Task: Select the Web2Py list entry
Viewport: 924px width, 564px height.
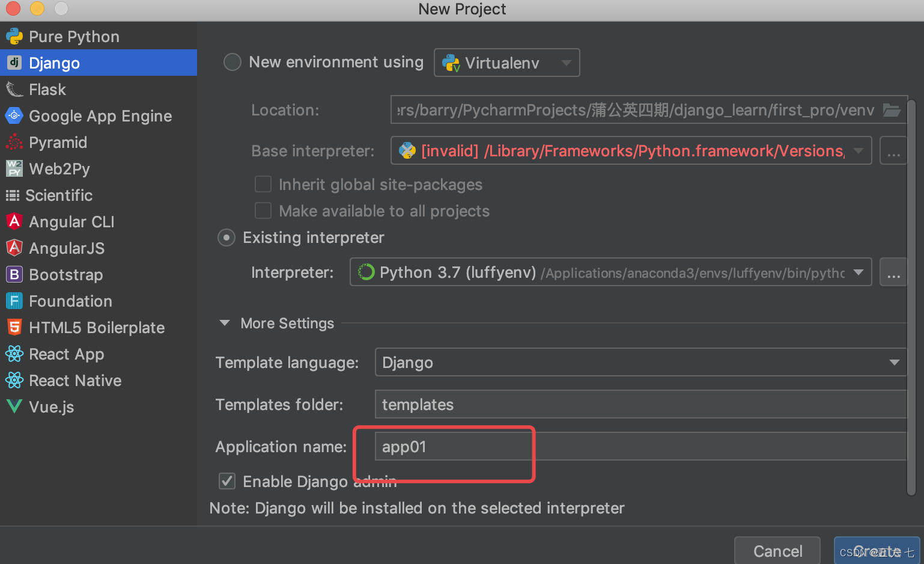Action: 99,168
